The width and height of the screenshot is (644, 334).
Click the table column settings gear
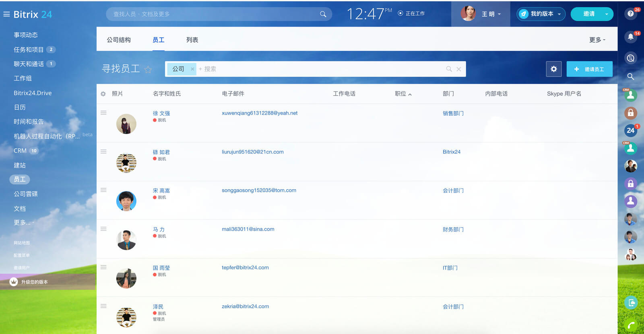point(103,94)
